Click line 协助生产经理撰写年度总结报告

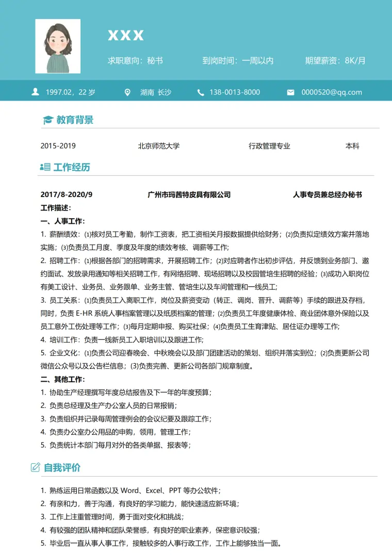[x=126, y=393]
